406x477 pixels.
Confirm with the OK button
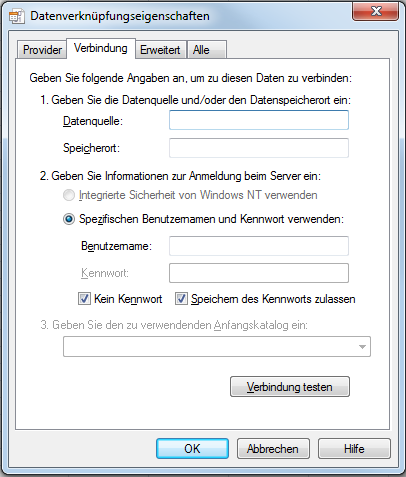click(x=192, y=449)
